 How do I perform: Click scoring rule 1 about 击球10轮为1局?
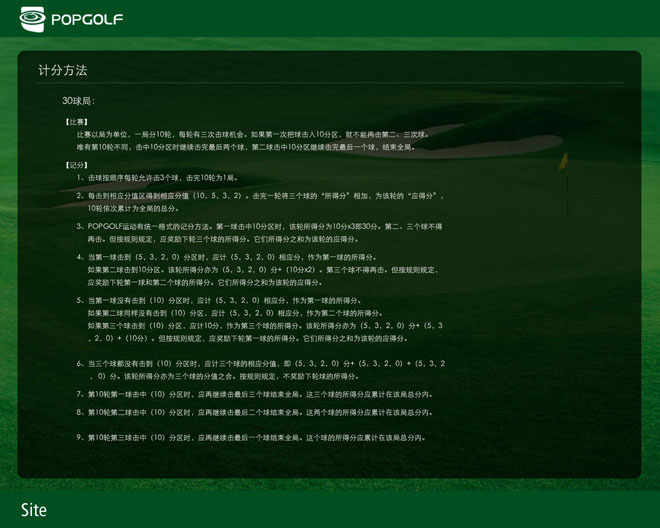pos(160,177)
